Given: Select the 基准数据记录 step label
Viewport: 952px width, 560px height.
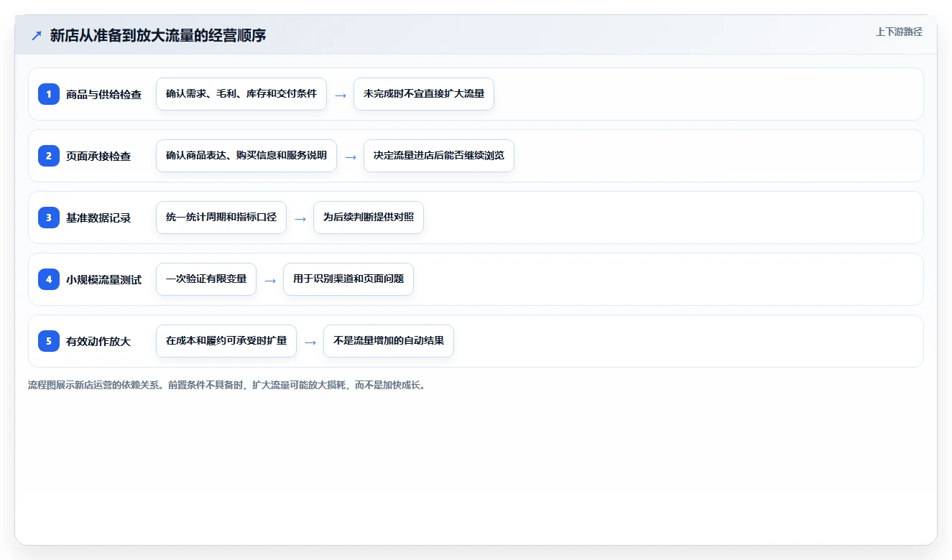Looking at the screenshot, I should coord(98,218).
